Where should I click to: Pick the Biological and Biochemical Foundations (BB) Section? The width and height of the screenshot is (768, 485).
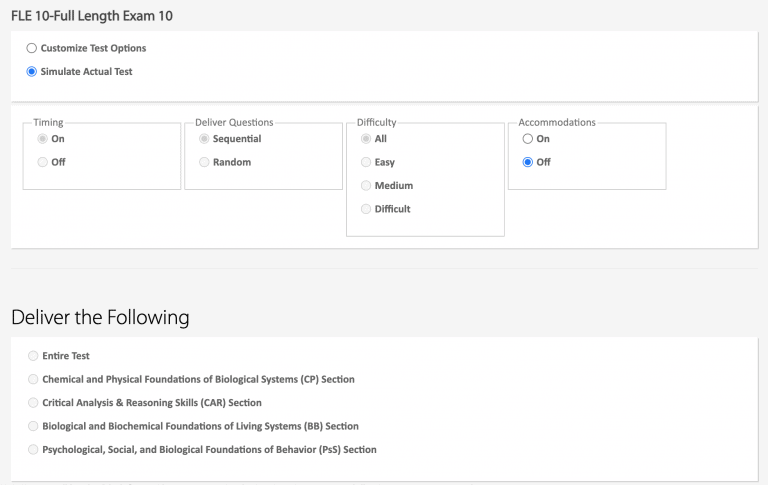pos(34,426)
